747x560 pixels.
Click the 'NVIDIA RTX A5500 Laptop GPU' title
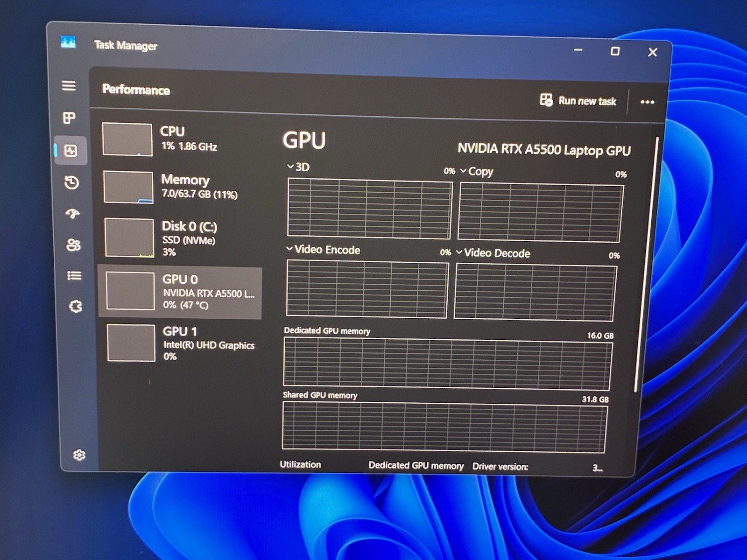coord(544,149)
